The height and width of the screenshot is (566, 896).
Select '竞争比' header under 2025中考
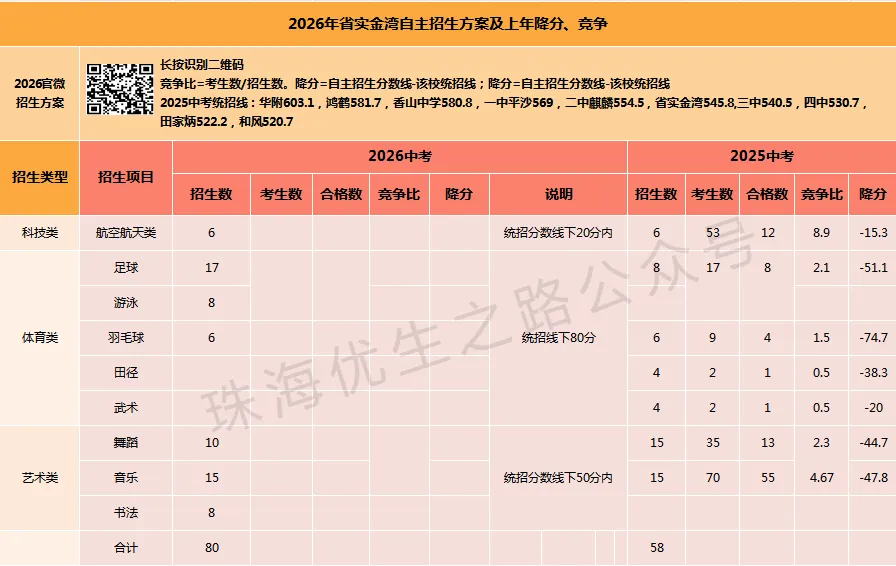(x=822, y=194)
